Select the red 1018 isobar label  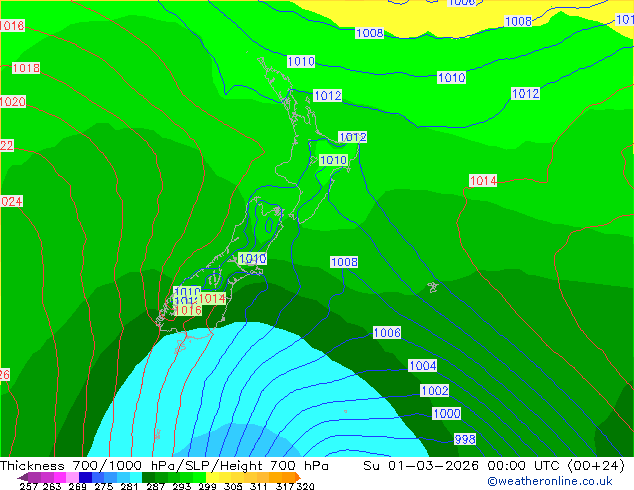pyautogui.click(x=26, y=68)
